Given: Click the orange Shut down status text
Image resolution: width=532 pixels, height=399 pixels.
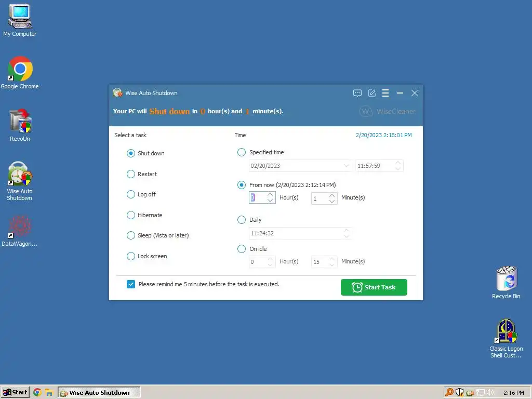Looking at the screenshot, I should pos(169,111).
